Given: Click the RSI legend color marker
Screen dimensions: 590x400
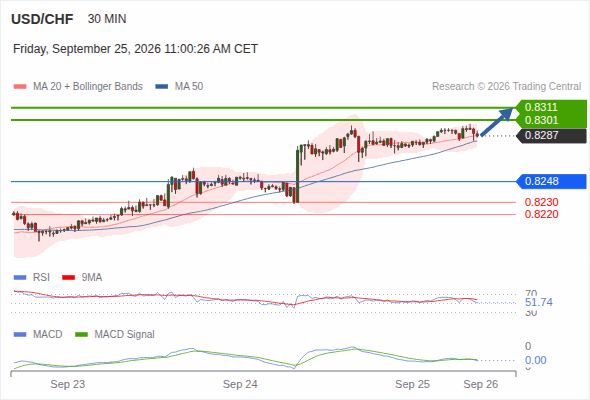Looking at the screenshot, I should (20, 278).
